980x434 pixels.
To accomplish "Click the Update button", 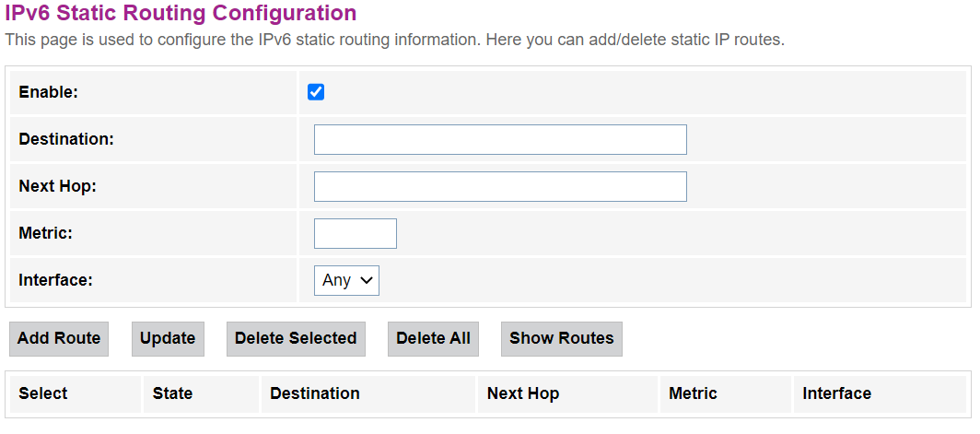I will tap(168, 338).
